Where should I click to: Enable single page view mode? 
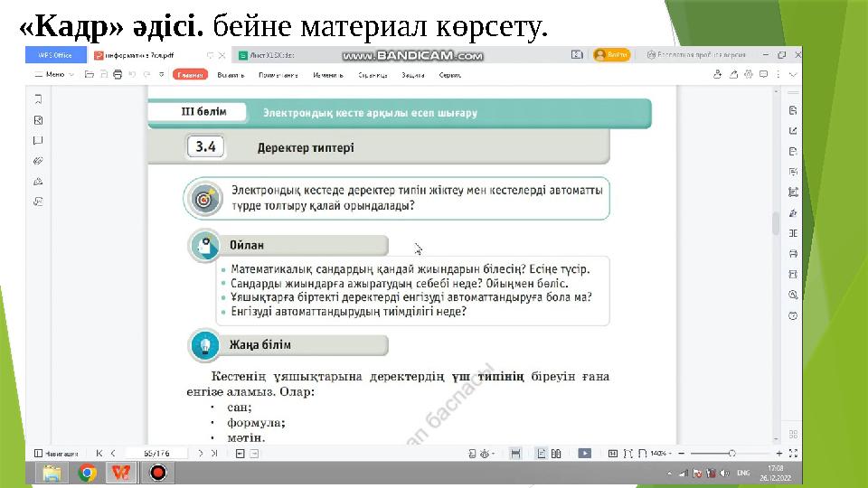(x=542, y=454)
